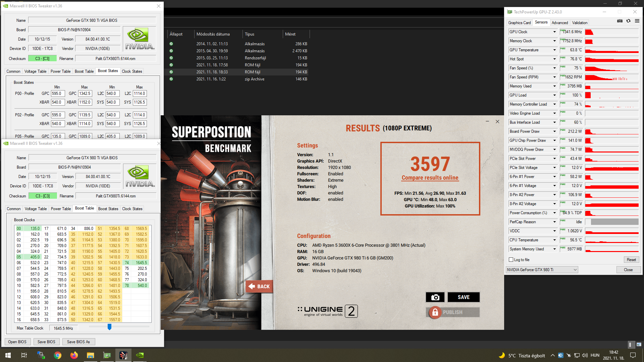Image resolution: width=644 pixels, height=362 pixels.
Task: Open clock showing 18:42 in taskbar
Action: [x=613, y=355]
